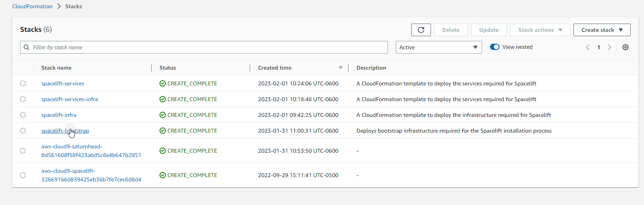Toggle the View nested switch
Viewport: 644px width, 205px height.
[x=495, y=47]
